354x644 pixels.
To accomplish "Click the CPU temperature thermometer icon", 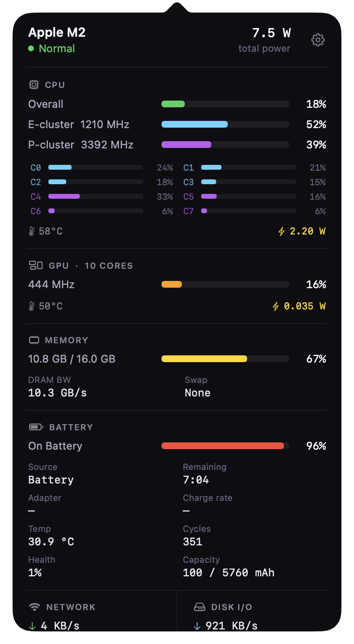I will point(32,231).
